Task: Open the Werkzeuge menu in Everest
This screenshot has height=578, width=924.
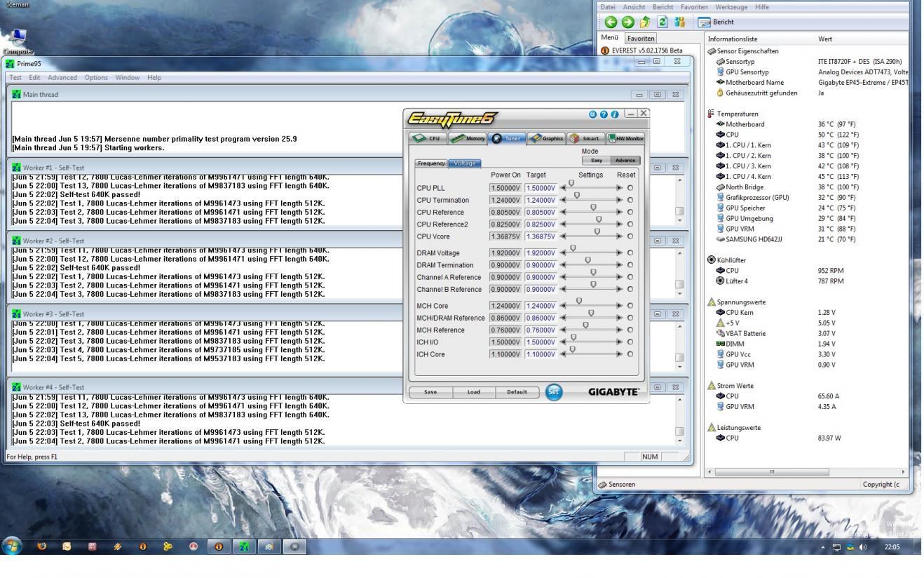Action: (x=731, y=7)
